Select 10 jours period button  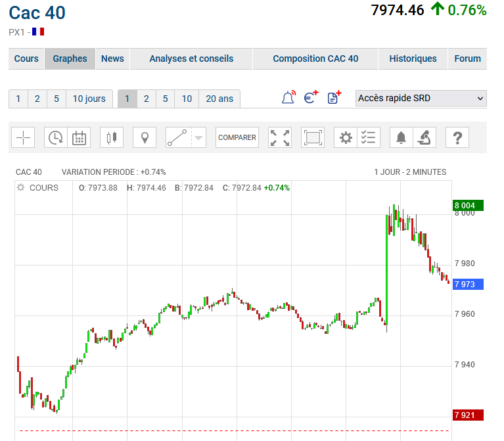pyautogui.click(x=89, y=99)
